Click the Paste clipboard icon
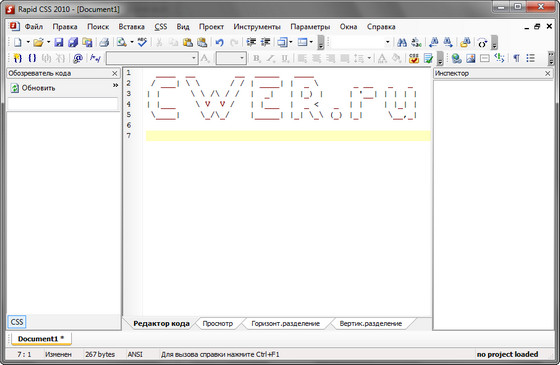 click(188, 42)
